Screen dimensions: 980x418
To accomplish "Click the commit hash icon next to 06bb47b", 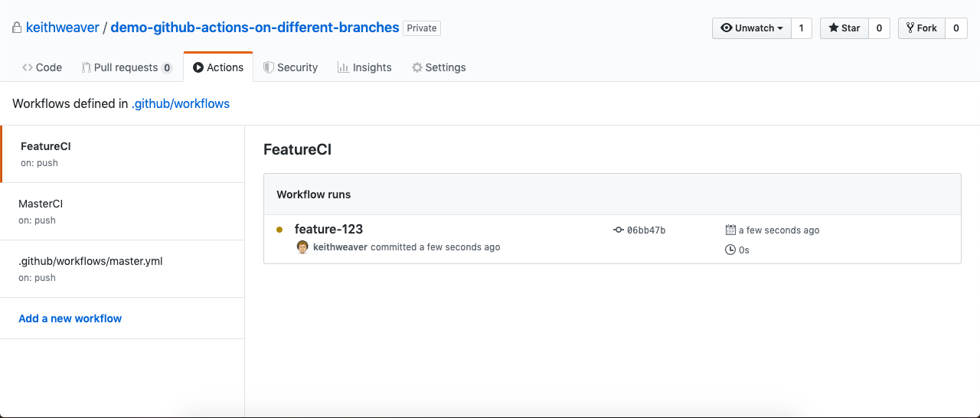I will coord(619,230).
